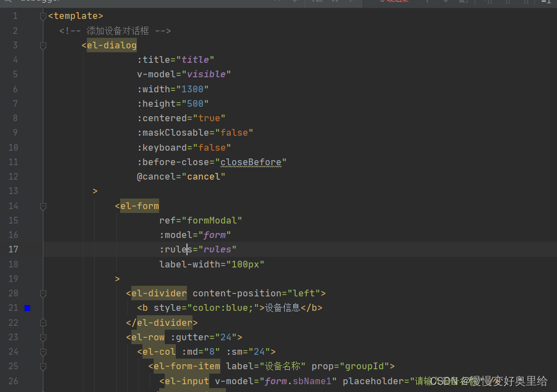Click the 0 results counter in the find bar

point(395,2)
